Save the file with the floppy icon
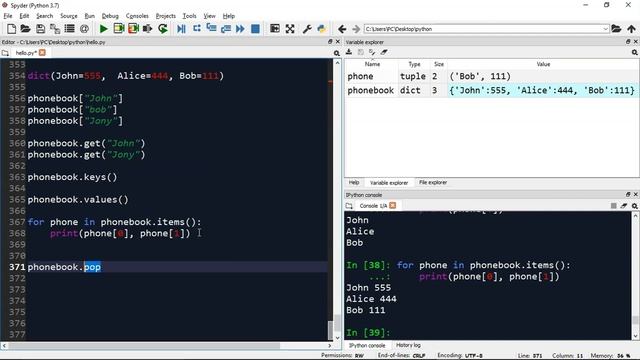640x360 pixels. pyautogui.click(x=40, y=29)
